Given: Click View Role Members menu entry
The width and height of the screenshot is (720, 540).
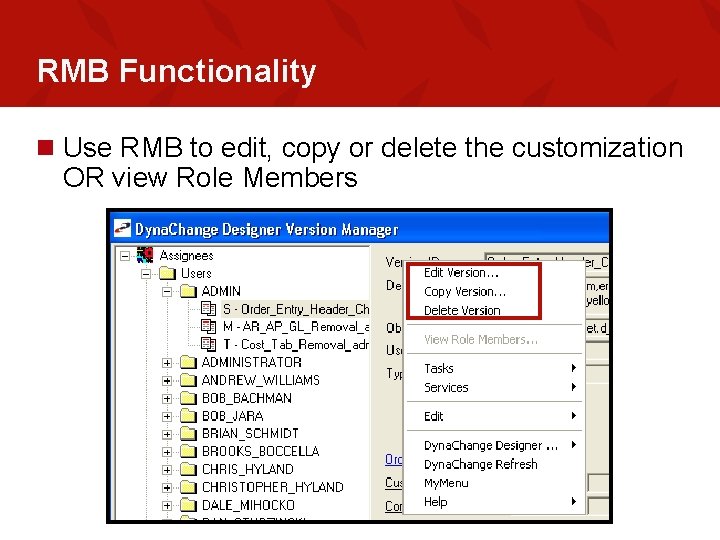Looking at the screenshot, I should [x=480, y=339].
